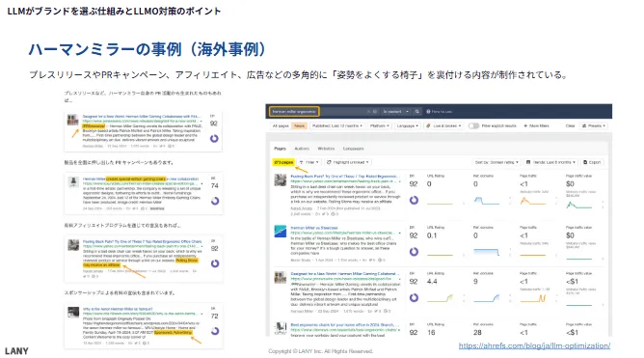Screen dimensions: 644x358
Task: Select the orange 'News' filter option
Action: tap(300, 125)
